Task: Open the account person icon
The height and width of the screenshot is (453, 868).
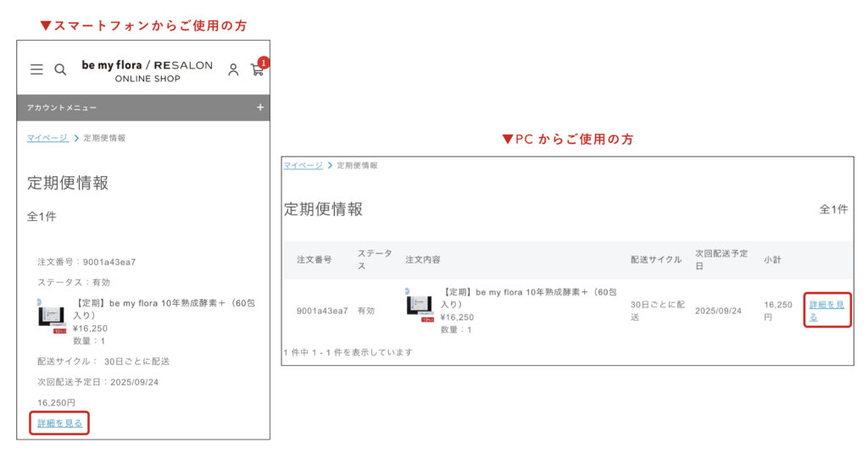Action: point(233,69)
